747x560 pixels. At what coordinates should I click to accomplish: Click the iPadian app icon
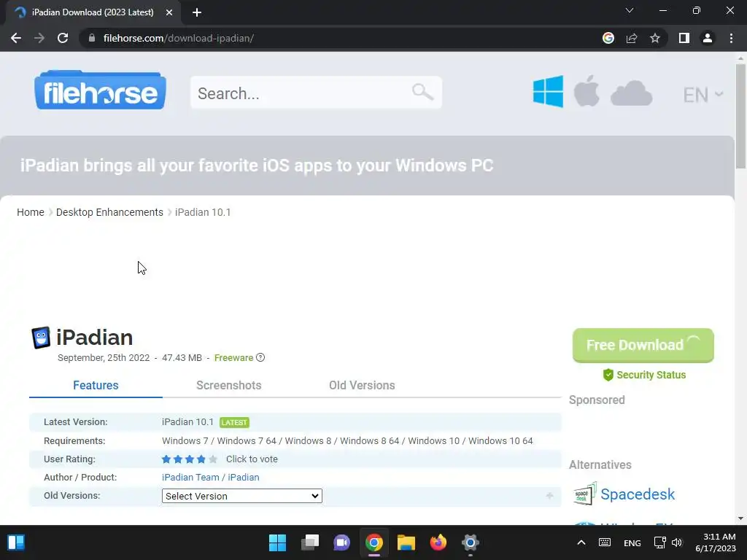(41, 338)
